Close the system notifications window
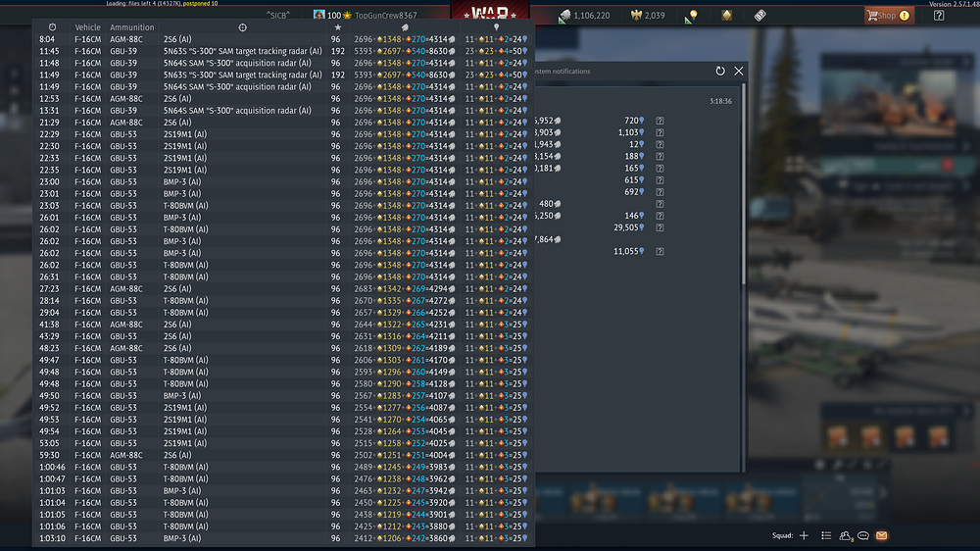Image resolution: width=980 pixels, height=551 pixels. [x=739, y=72]
